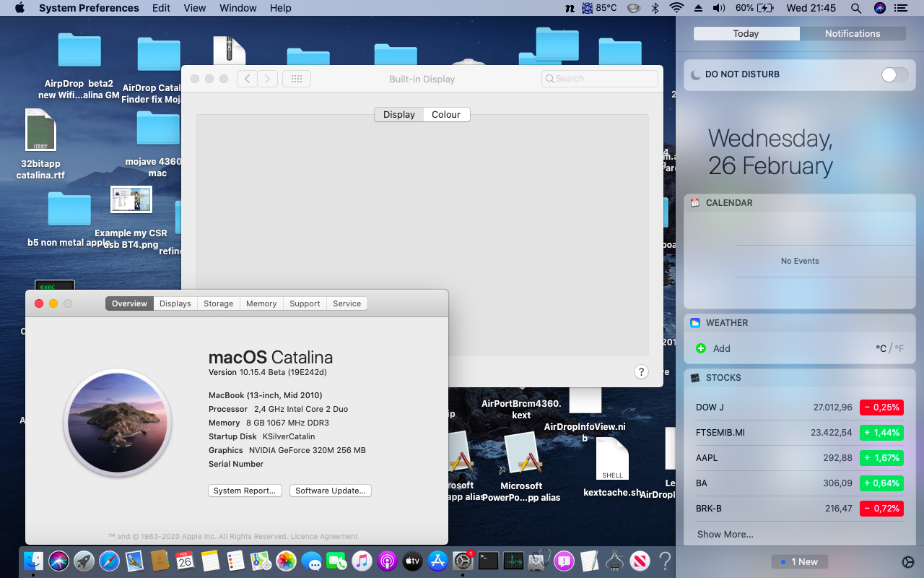Viewport: 924px width, 578px height.
Task: Open Reminders app in the Dock
Action: (235, 560)
